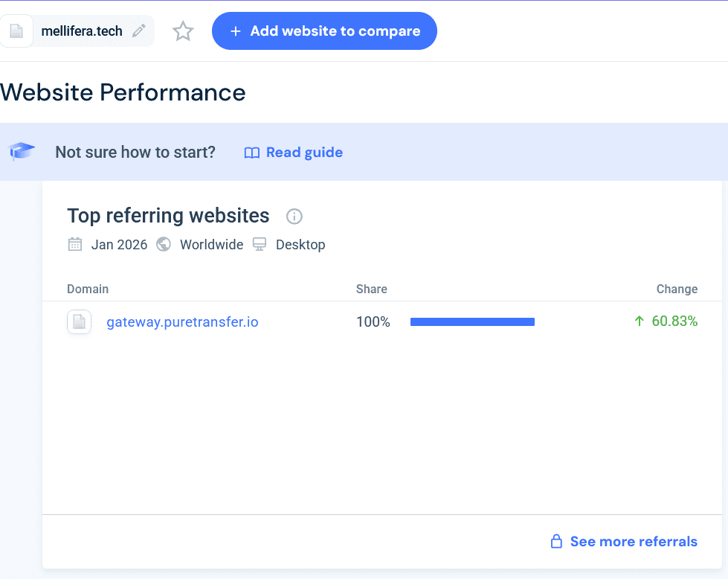Click the book icon next to Read guide
The image size is (728, 579).
[253, 153]
